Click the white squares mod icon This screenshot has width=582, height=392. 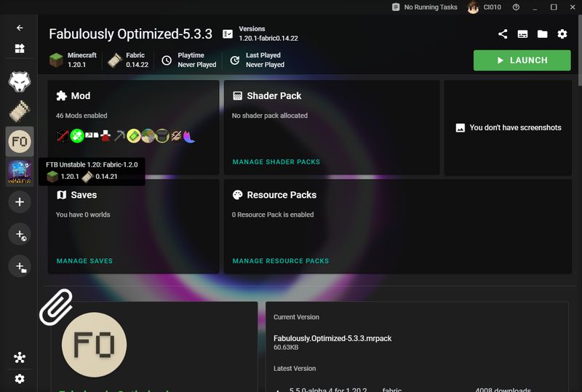92,135
